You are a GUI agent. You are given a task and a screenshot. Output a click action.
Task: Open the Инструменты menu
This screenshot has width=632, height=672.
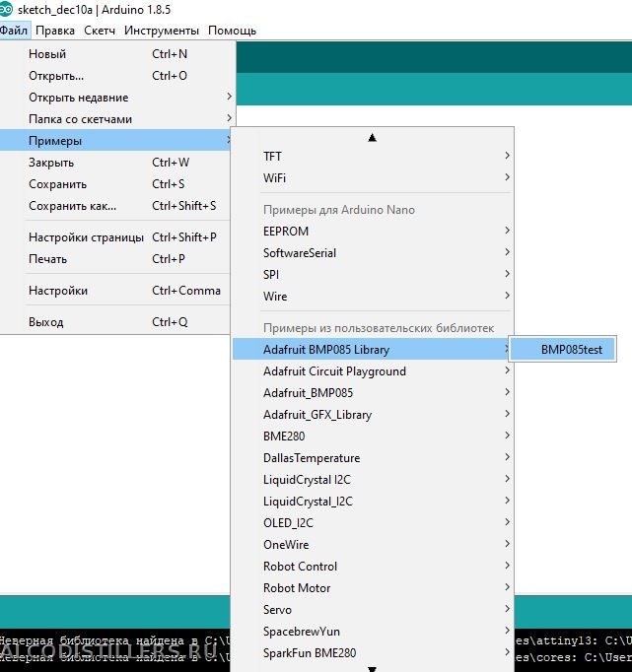pos(162,31)
